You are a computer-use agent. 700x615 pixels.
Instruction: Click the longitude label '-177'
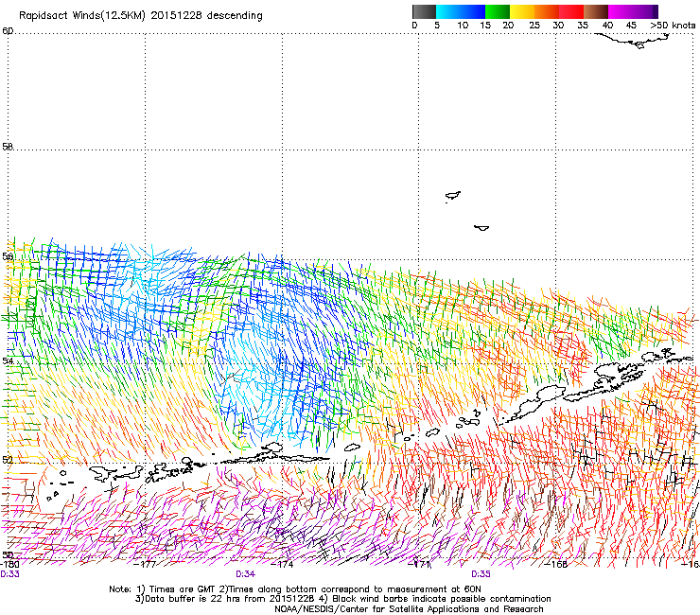tap(145, 564)
